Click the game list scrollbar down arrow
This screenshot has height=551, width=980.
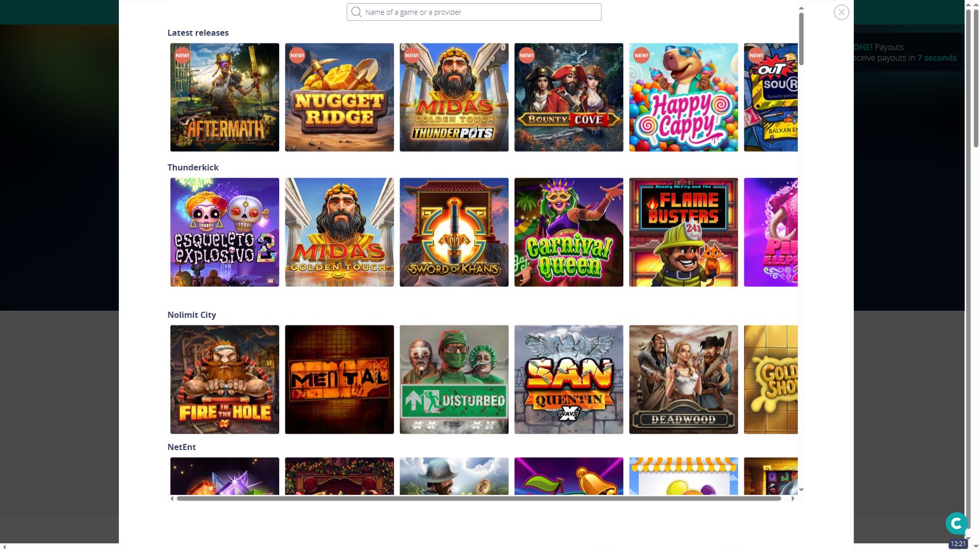point(801,490)
